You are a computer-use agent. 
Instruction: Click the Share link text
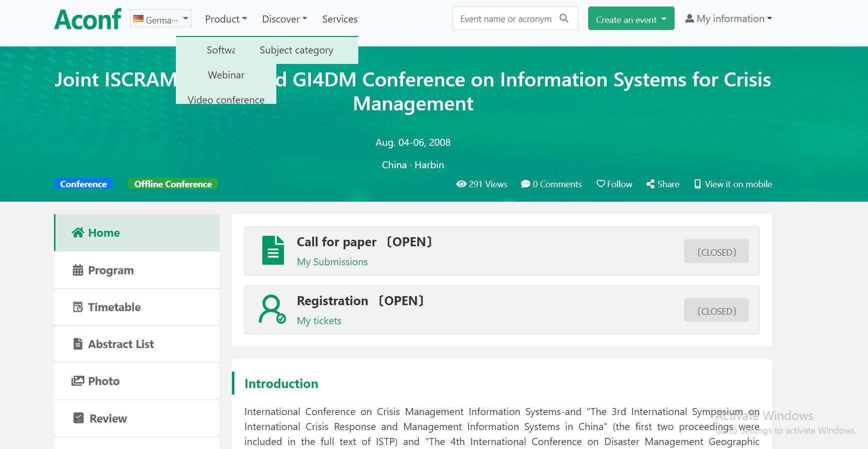coord(668,184)
